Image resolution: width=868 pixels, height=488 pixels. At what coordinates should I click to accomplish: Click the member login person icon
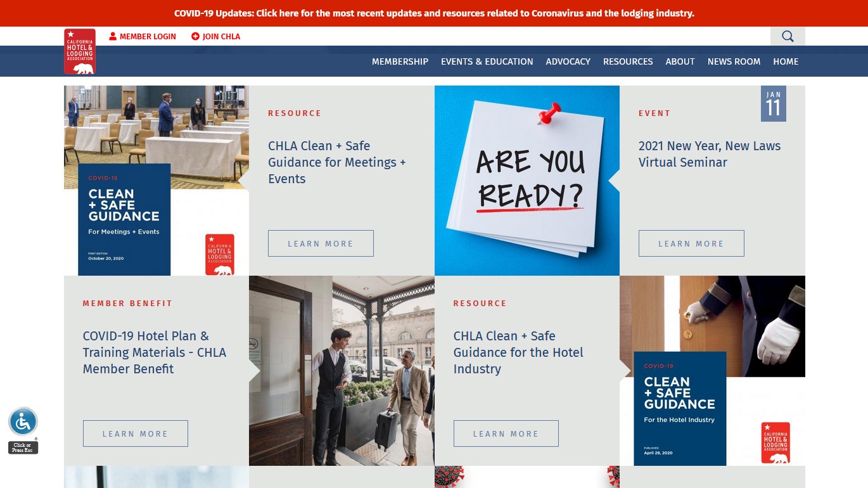[x=113, y=37]
